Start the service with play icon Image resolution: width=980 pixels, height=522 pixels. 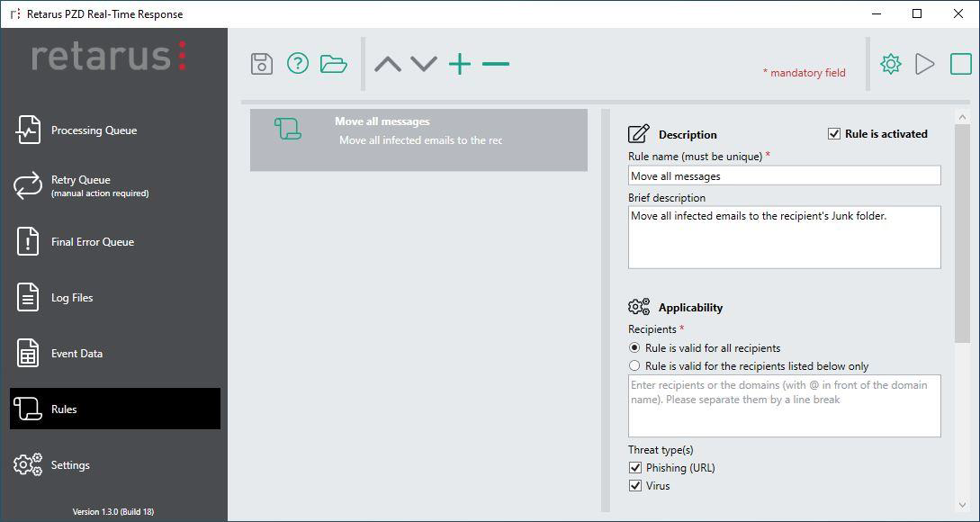[x=925, y=64]
